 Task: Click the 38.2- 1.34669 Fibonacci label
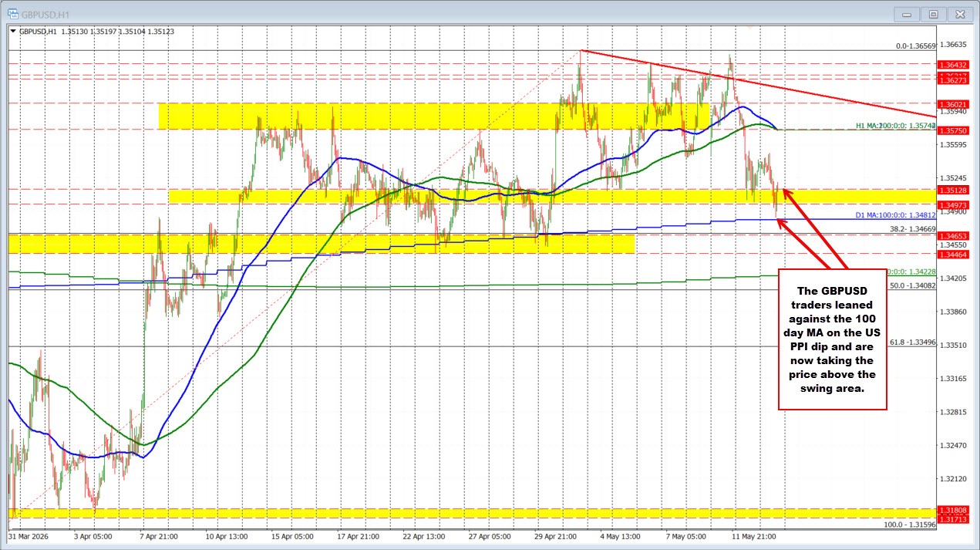tap(913, 229)
